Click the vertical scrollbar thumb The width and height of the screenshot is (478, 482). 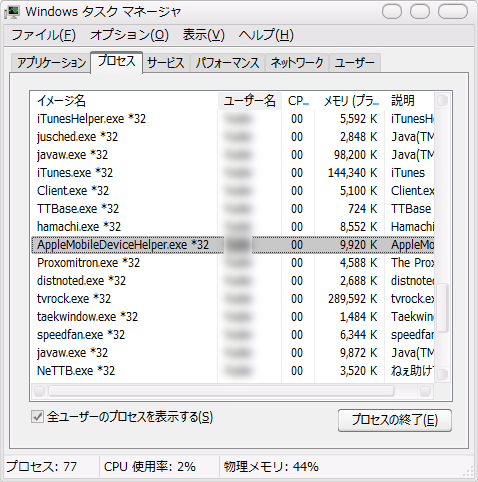point(442,308)
